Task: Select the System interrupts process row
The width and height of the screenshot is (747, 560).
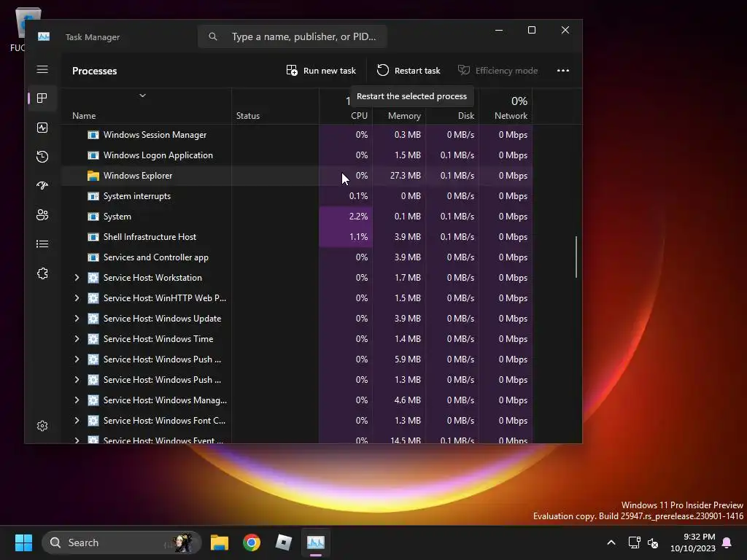Action: pos(298,196)
